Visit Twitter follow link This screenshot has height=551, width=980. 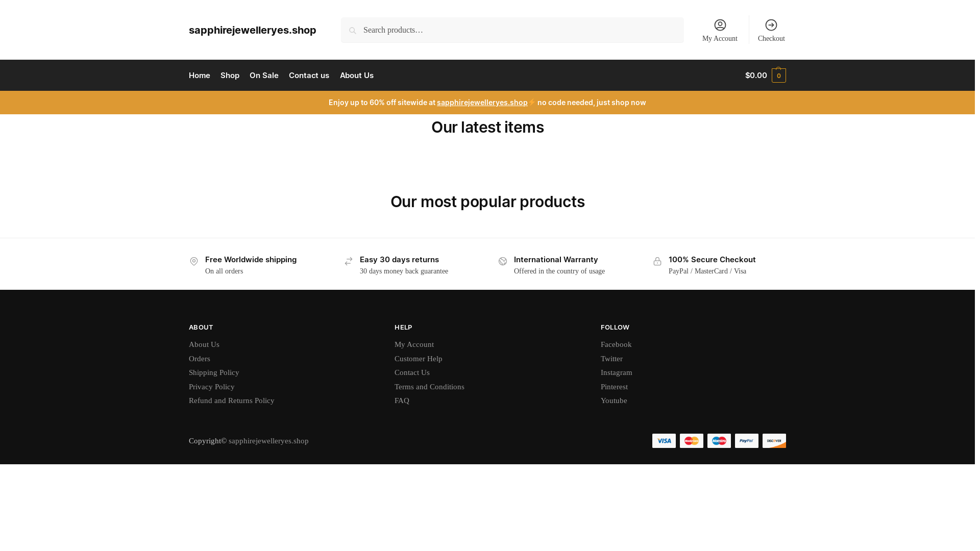[x=611, y=359]
